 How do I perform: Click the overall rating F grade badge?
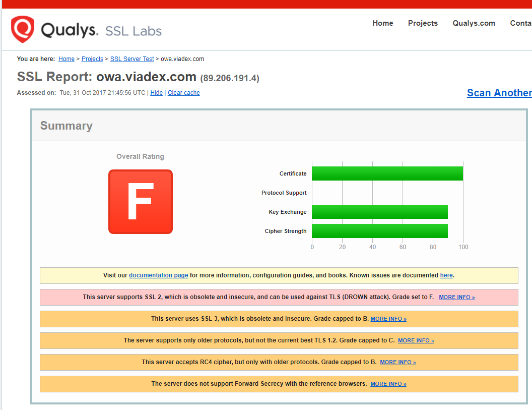point(141,202)
